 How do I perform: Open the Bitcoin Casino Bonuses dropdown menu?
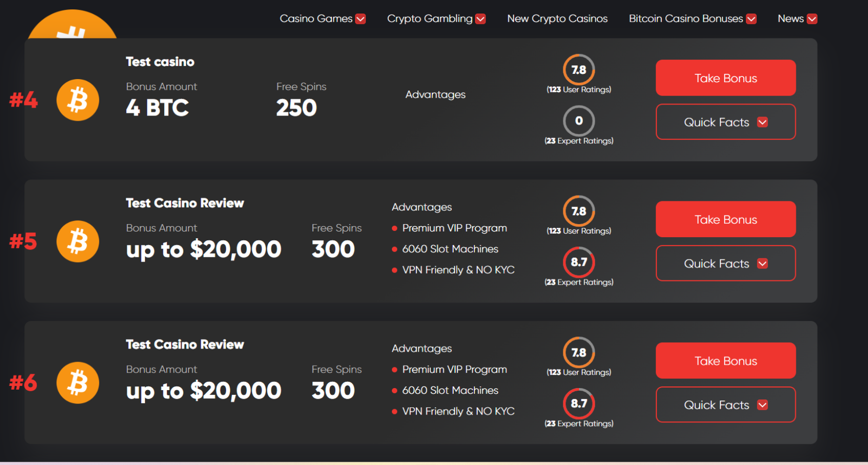692,19
